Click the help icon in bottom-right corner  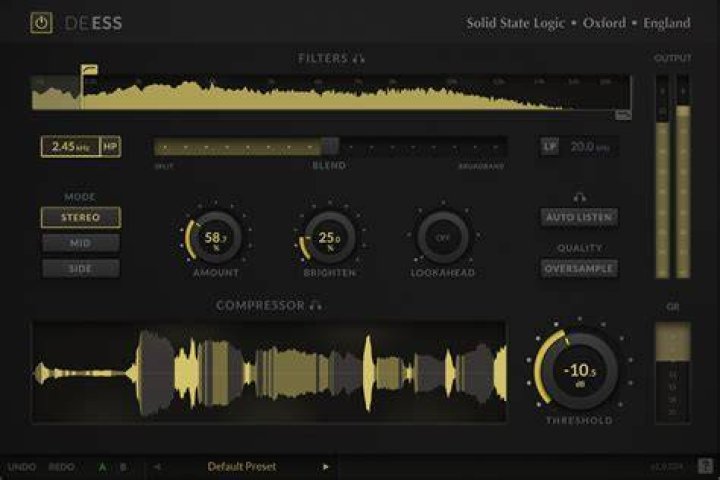[705, 466]
